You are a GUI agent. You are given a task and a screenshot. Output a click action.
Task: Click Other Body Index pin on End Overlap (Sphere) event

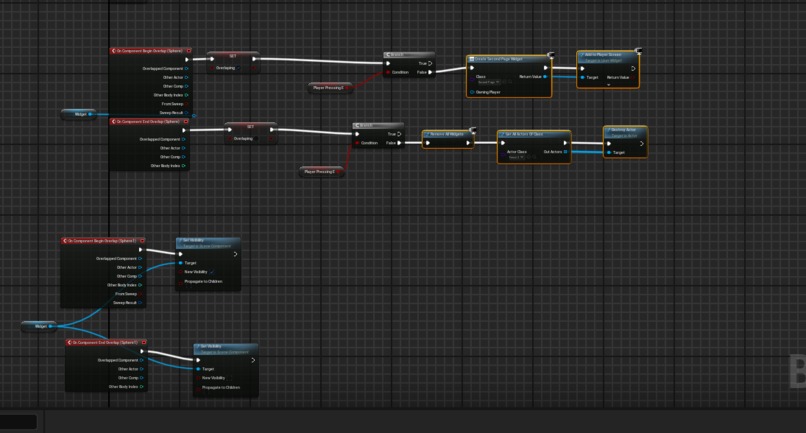(184, 166)
